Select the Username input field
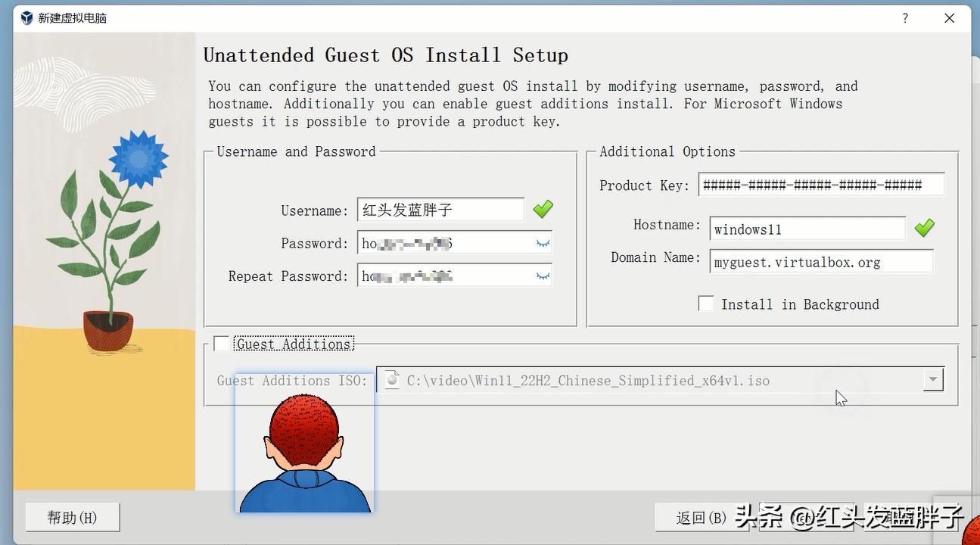980x545 pixels. click(440, 209)
